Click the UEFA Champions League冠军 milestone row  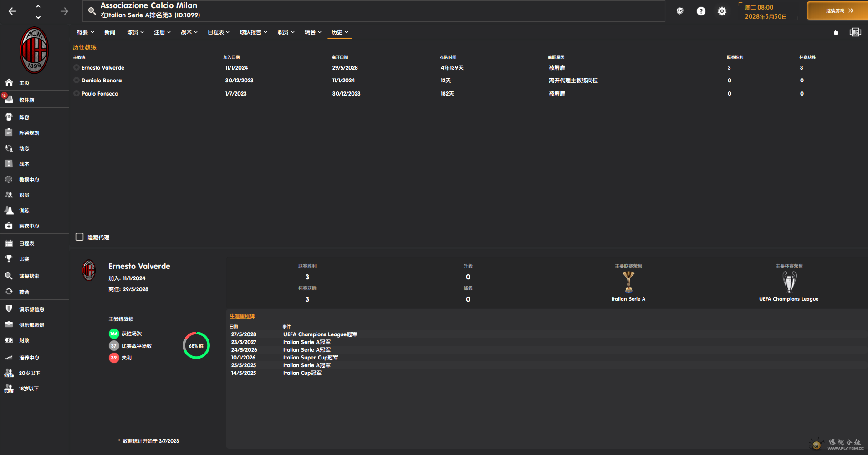click(x=546, y=334)
